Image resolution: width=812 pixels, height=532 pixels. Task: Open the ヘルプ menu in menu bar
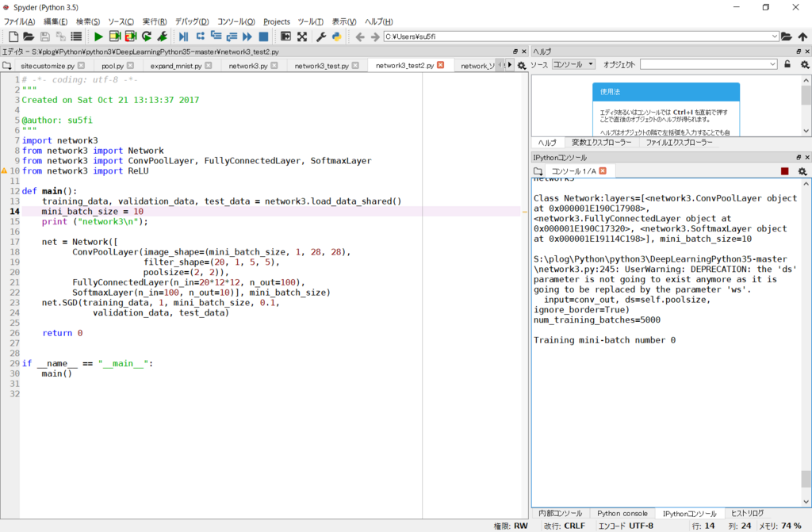click(x=378, y=21)
